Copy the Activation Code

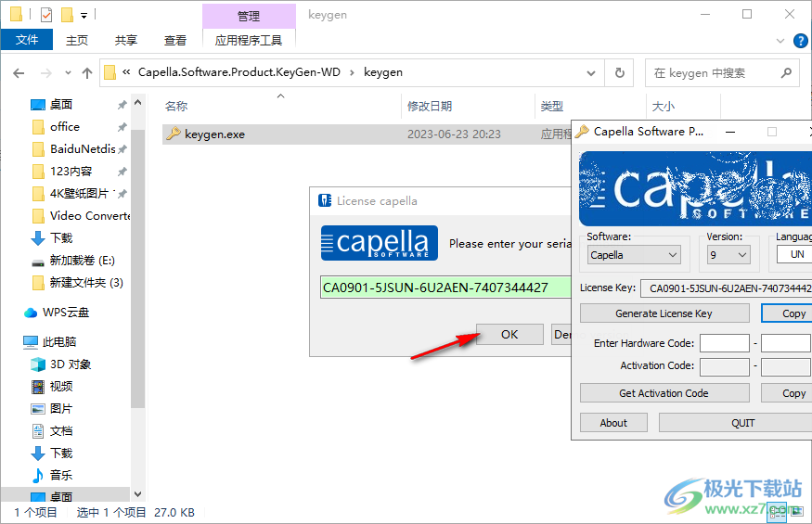click(787, 393)
